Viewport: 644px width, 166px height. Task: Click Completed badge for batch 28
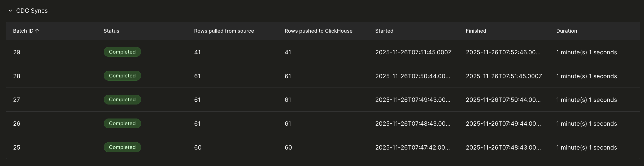coord(122,76)
